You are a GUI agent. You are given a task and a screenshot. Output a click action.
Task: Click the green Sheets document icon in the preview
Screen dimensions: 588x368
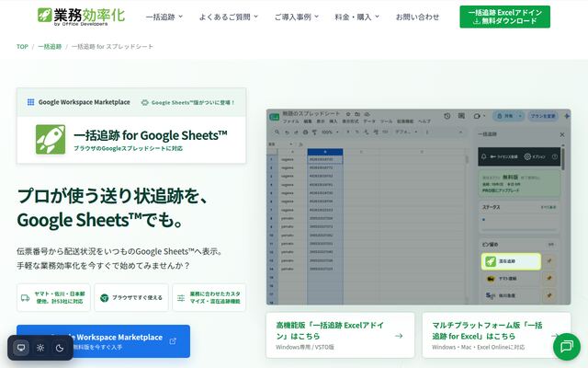point(274,117)
